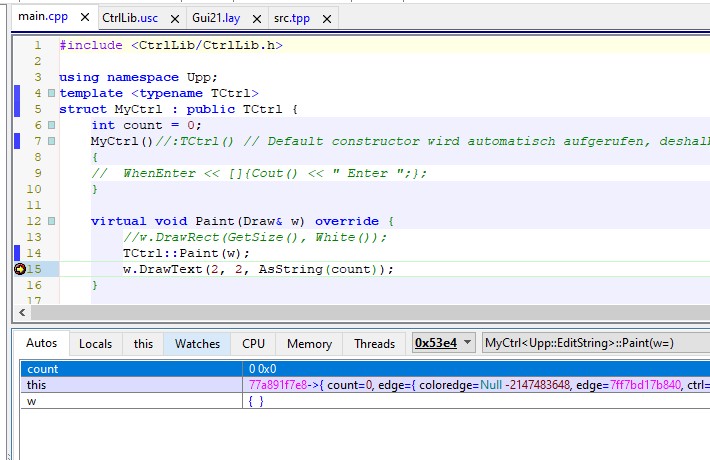Open the call stack frame dropdown
710x460 pixels.
click(x=595, y=343)
